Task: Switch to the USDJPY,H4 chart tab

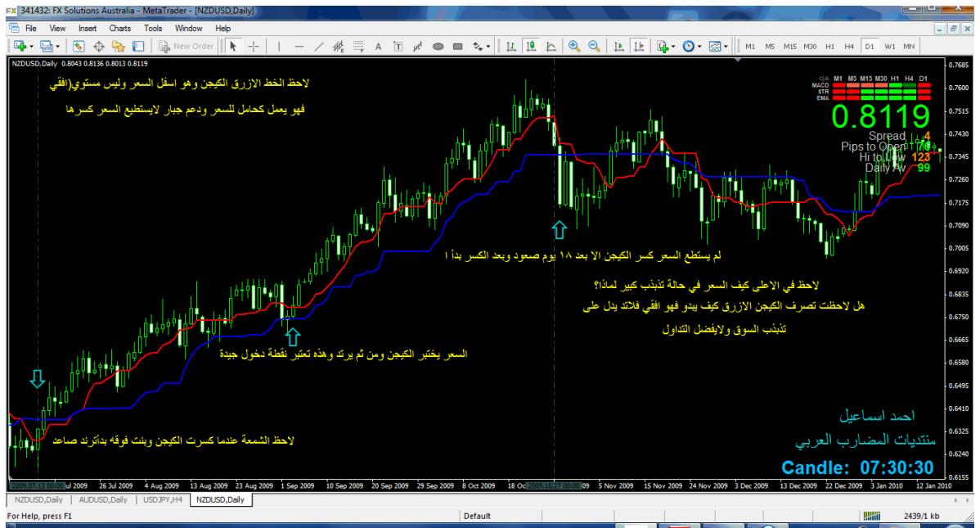Action: (163, 500)
